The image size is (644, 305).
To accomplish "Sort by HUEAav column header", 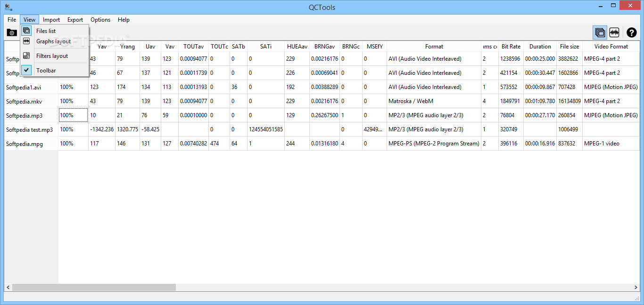I will coord(297,47).
